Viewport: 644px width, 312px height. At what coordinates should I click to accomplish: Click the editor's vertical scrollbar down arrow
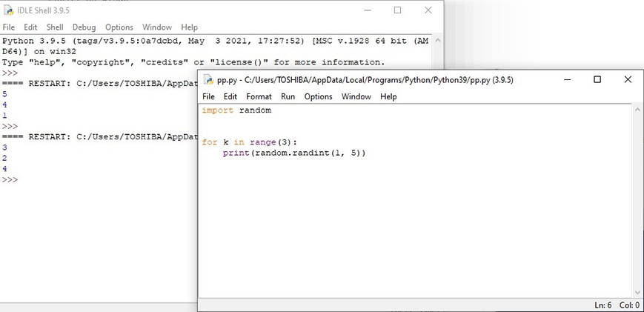[x=637, y=293]
